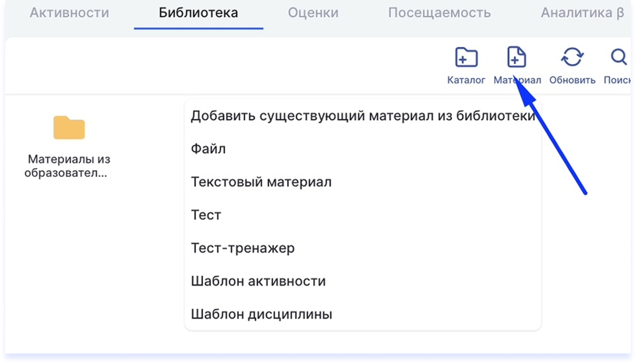Viewport: 636px width, 364px height.
Task: Open search with the Поиск magnifier icon
Action: coord(619,57)
